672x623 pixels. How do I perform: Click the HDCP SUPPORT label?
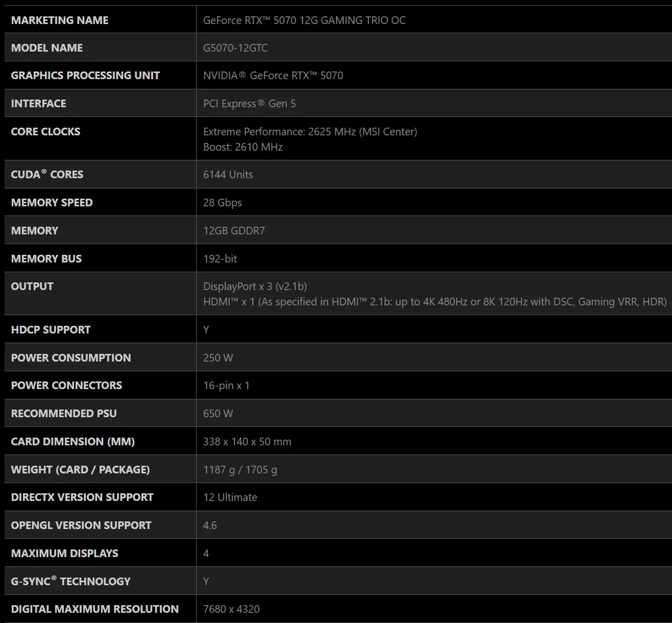click(51, 330)
